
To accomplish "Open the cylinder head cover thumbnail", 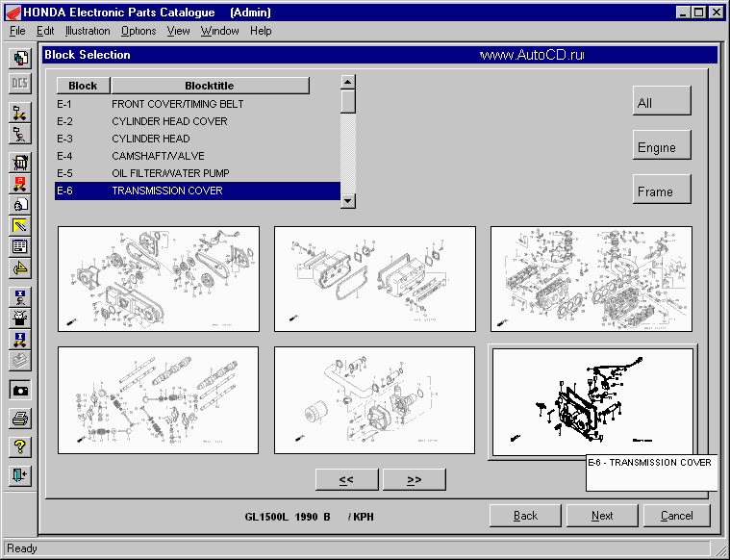I will pyautogui.click(x=375, y=279).
